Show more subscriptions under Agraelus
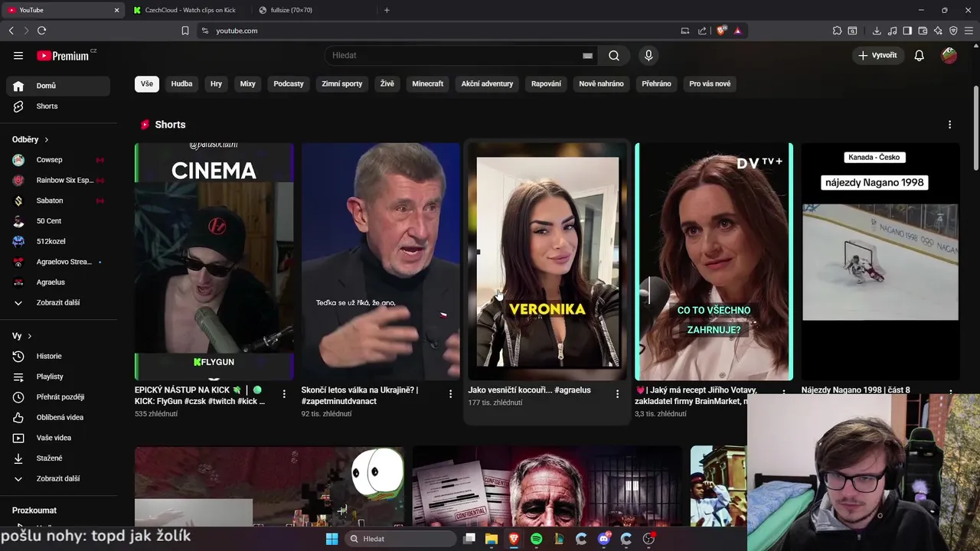The image size is (980, 551). (58, 302)
